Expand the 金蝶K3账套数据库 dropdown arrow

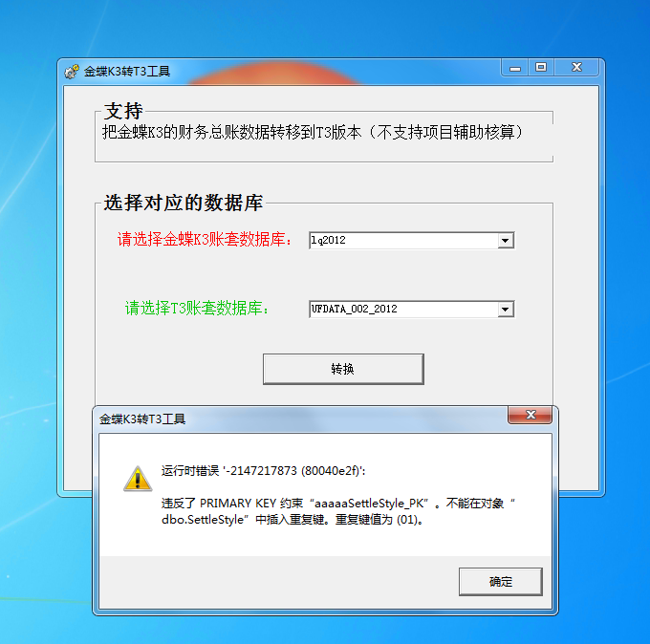pyautogui.click(x=506, y=241)
